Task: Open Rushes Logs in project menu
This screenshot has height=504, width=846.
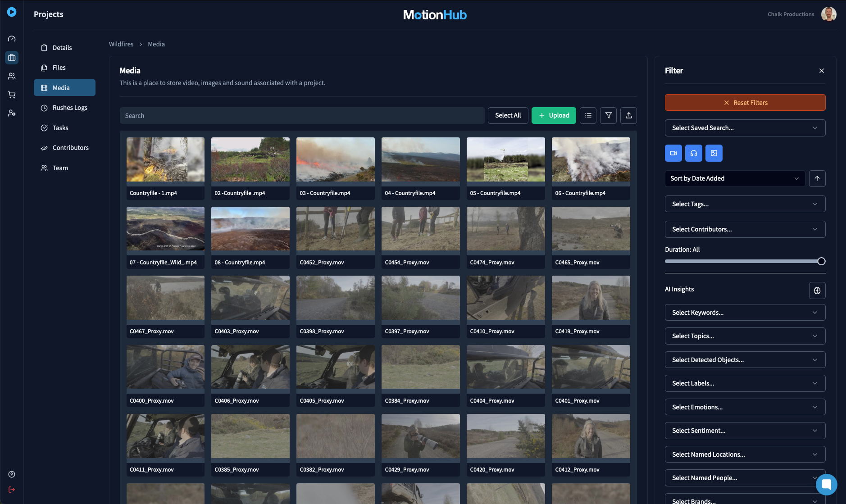Action: [x=64, y=108]
